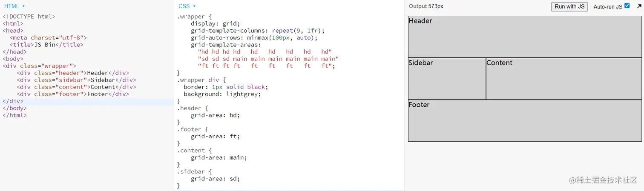Click the "hd hd hd" areas row

point(265,52)
